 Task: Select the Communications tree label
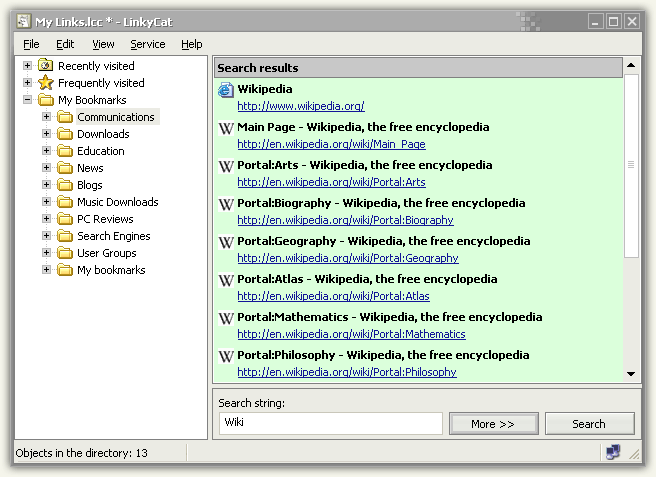(x=116, y=117)
